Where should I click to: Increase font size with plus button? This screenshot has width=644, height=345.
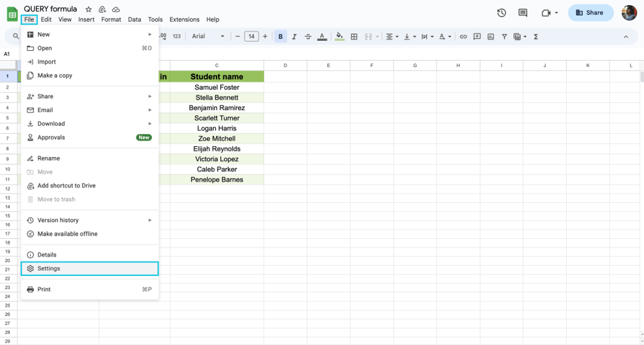265,37
